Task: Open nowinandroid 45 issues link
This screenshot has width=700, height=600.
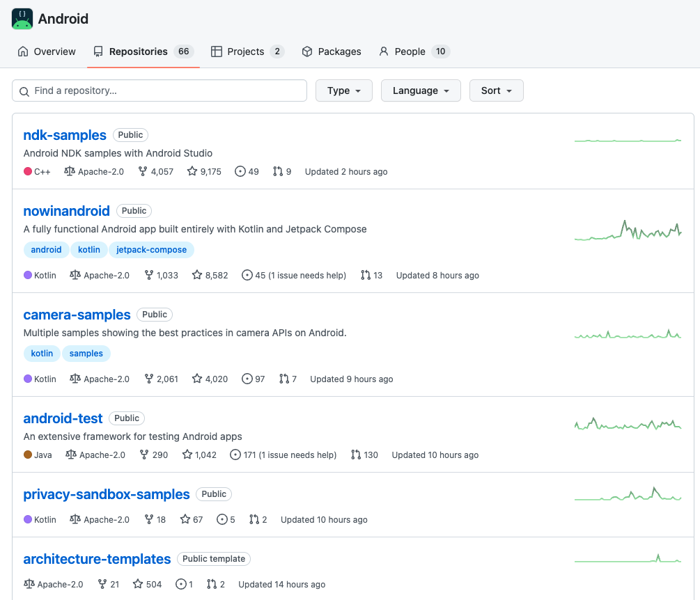Action: click(294, 275)
